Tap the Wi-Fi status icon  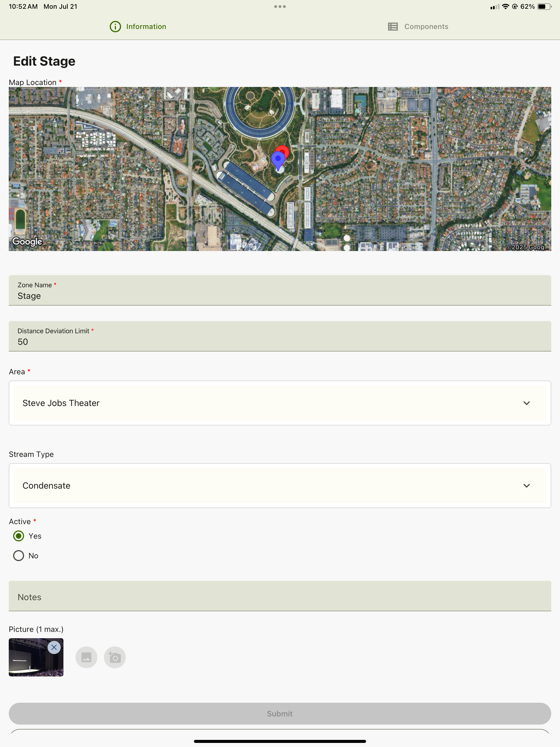[505, 6]
